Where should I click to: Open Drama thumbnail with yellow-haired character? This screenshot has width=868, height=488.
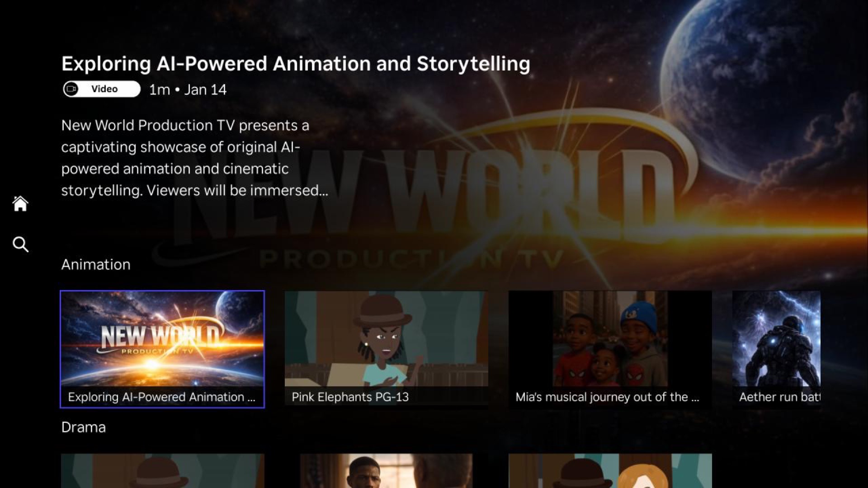pos(610,471)
